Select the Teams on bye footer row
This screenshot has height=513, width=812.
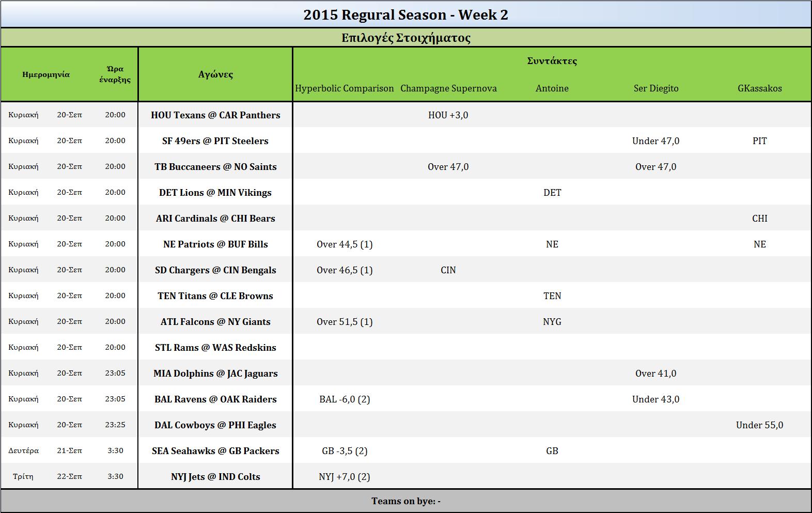coord(406,501)
